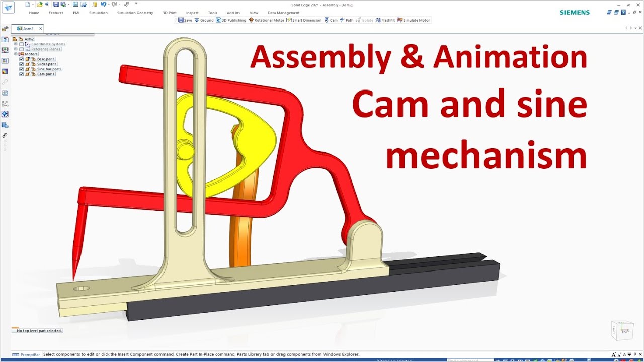This screenshot has height=362, width=644.
Task: Click the Help icon near Siemens logo
Action: (623, 12)
